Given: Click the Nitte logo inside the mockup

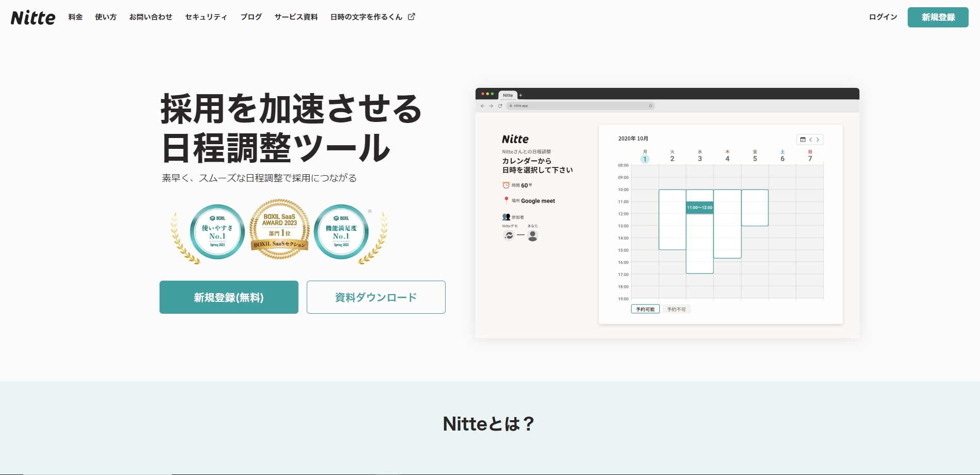Looking at the screenshot, I should point(515,139).
